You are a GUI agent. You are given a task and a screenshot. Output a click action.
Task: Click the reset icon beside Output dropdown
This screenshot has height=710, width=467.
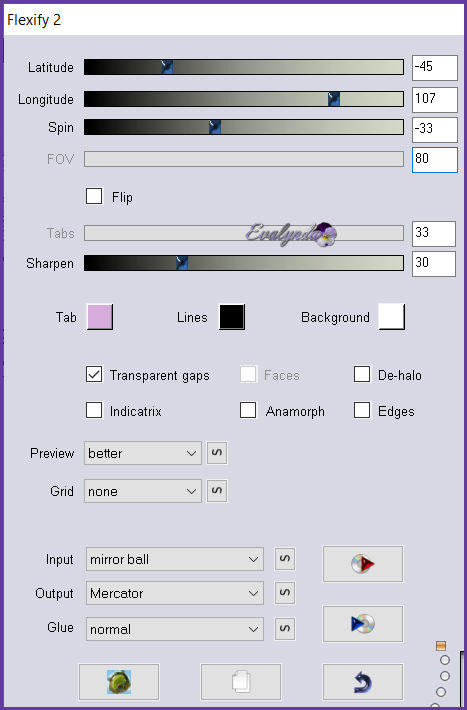tap(285, 593)
